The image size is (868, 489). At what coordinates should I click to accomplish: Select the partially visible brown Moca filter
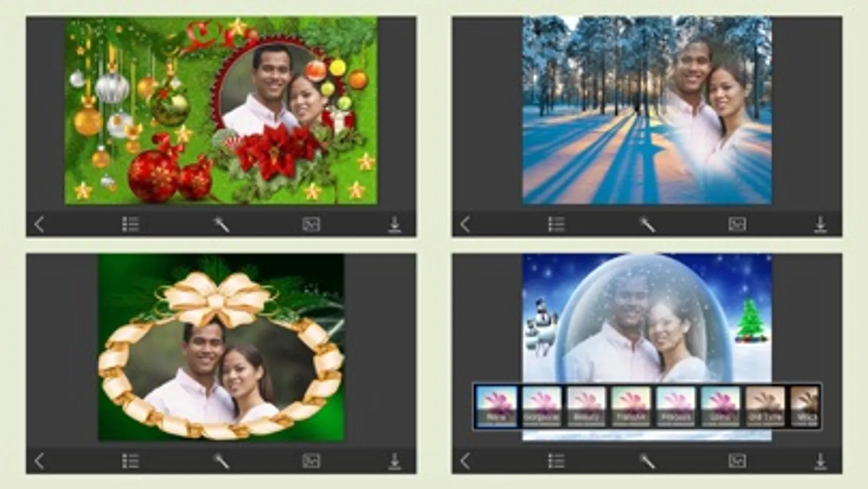pos(804,406)
